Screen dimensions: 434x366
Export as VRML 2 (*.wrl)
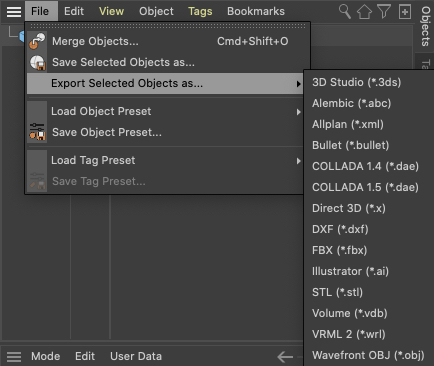click(369, 334)
